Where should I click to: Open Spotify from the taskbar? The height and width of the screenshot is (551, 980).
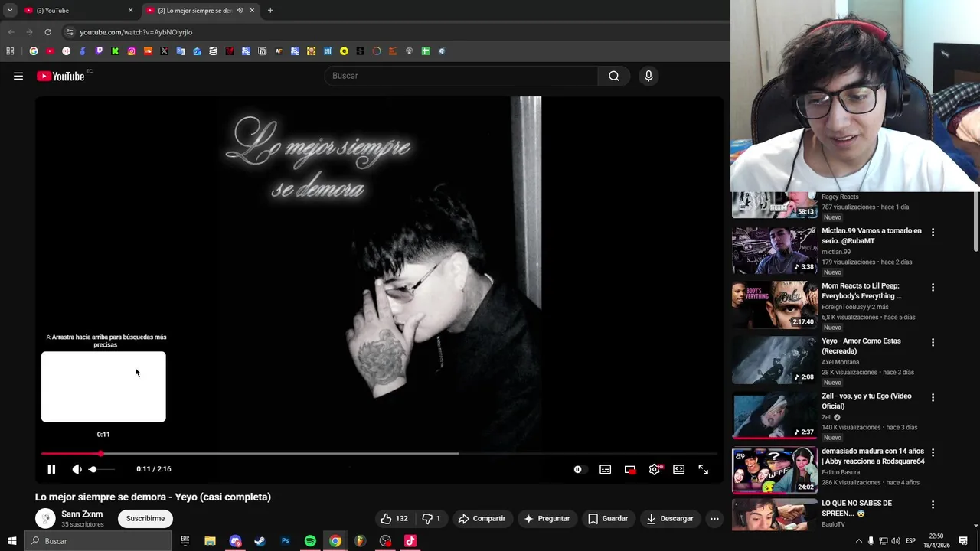coord(310,541)
